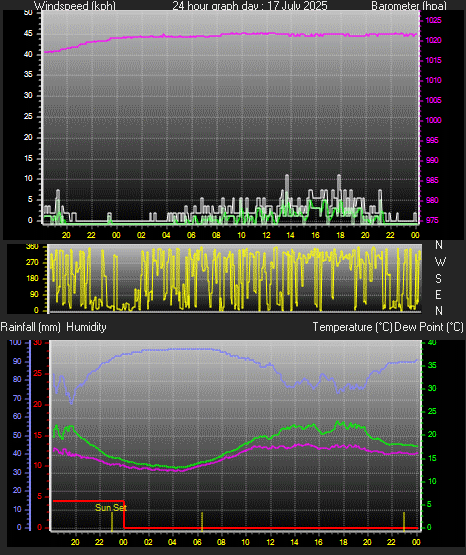The height and width of the screenshot is (555, 466).
Task: Click the 270 wind direction axis value
Action: click(32, 262)
